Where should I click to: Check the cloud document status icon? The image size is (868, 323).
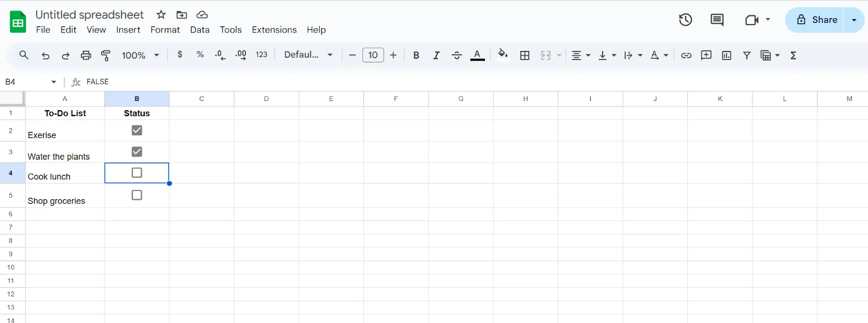tap(202, 15)
